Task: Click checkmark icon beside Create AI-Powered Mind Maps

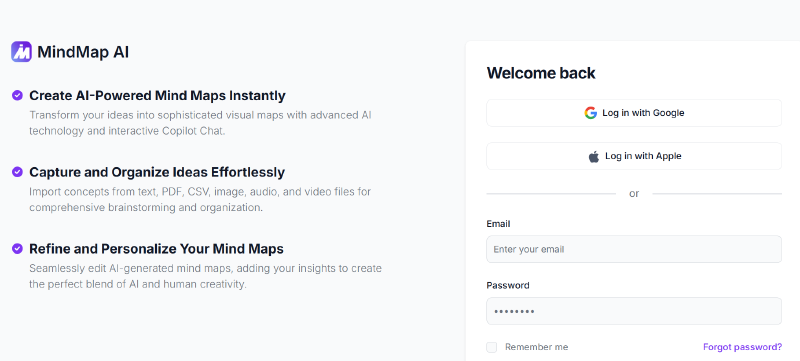Action: tap(17, 95)
